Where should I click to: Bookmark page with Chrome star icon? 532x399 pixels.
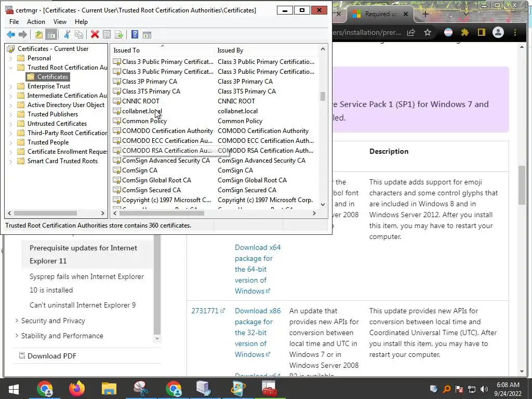[428, 32]
